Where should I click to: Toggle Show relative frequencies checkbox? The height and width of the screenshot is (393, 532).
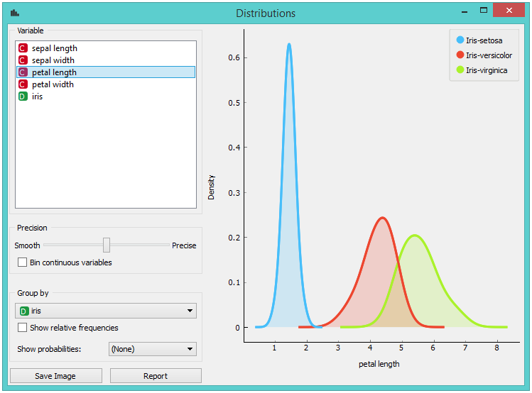point(23,328)
